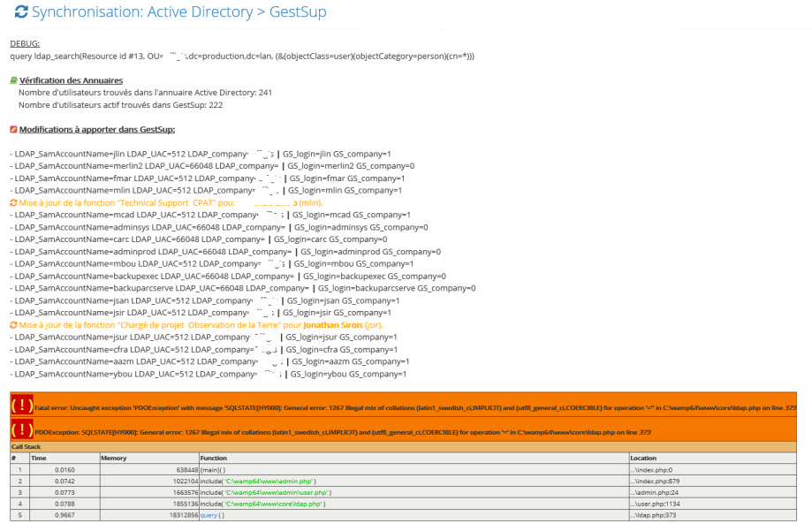Open the query link in the call stack
Image resolution: width=812 pixels, height=531 pixels.
209,515
